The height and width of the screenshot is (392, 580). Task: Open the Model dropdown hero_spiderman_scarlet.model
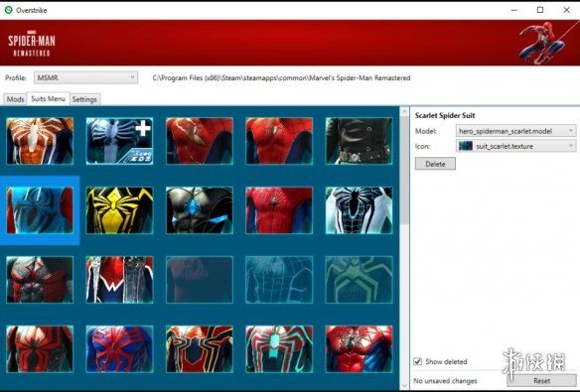(515, 131)
